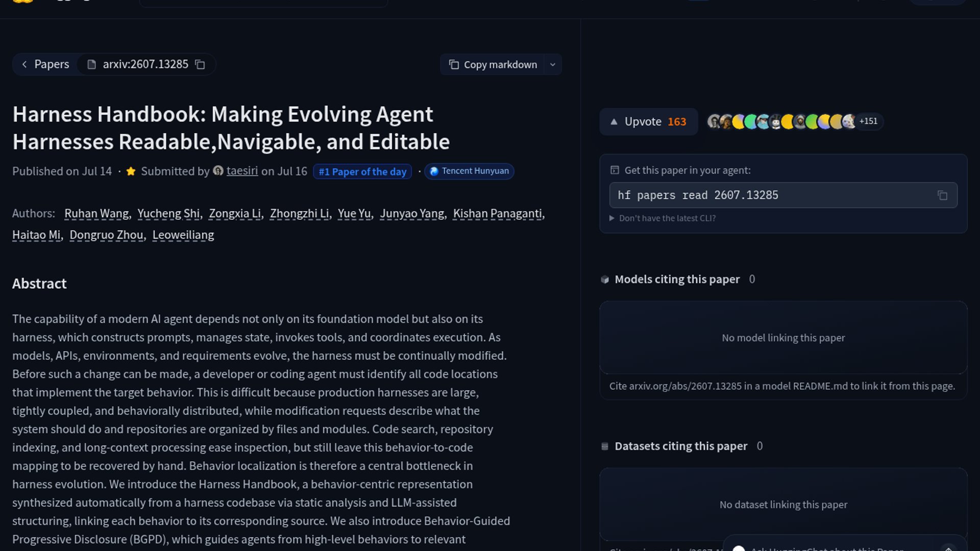Open author Yue Yu

(x=354, y=213)
